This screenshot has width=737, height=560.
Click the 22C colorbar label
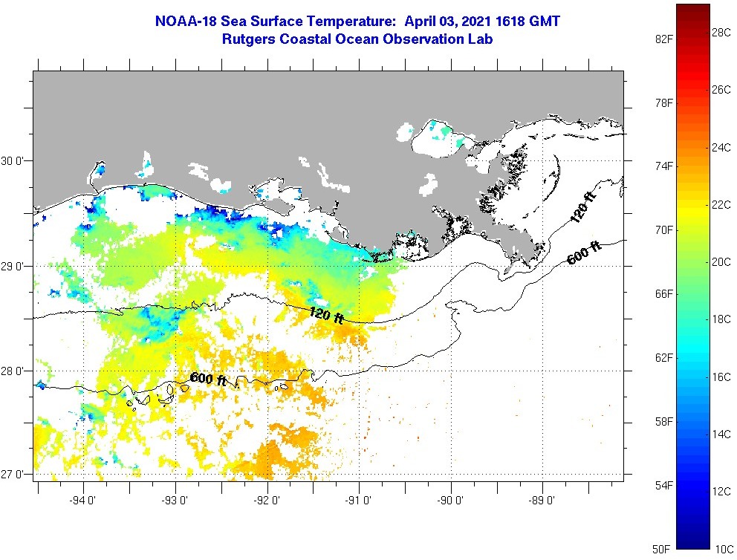(721, 204)
